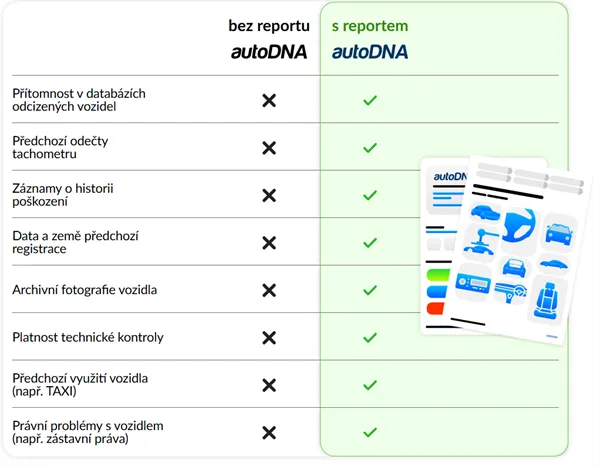Click the autoDNA logo on the back report page
Screen dimensions: 600x467
coord(450,178)
